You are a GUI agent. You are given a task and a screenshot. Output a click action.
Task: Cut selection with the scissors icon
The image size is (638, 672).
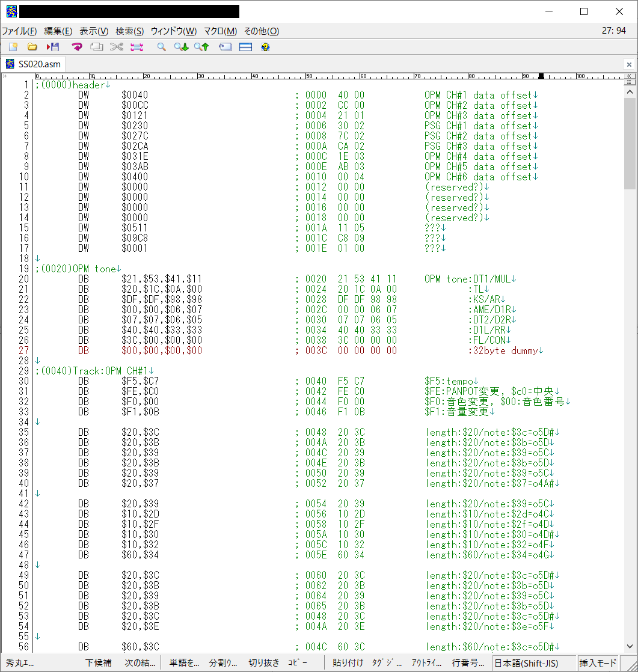pyautogui.click(x=116, y=47)
